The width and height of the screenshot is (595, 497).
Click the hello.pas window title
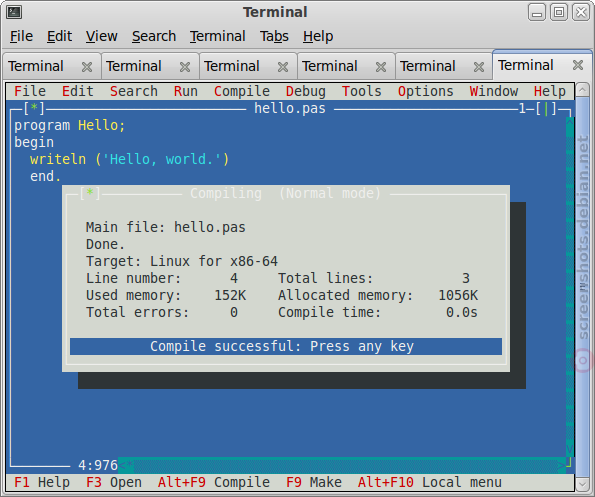click(290, 109)
